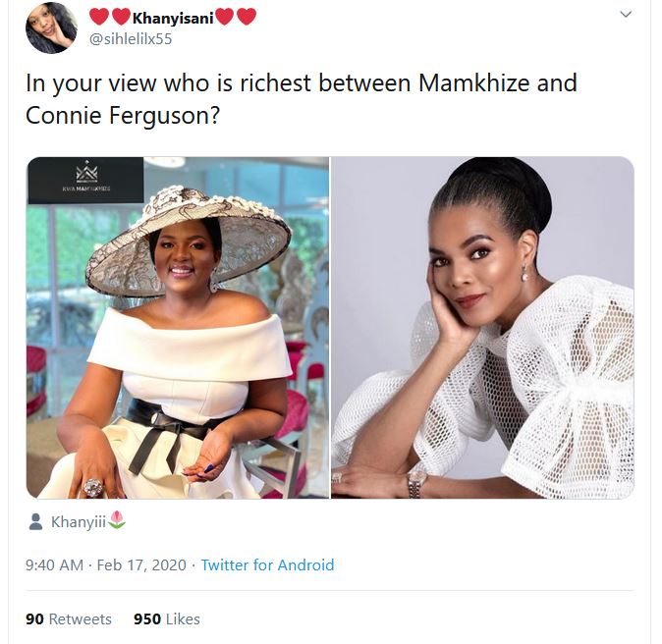Click the heart directly after Khanyisani name
662x644 pixels.
coord(225,17)
